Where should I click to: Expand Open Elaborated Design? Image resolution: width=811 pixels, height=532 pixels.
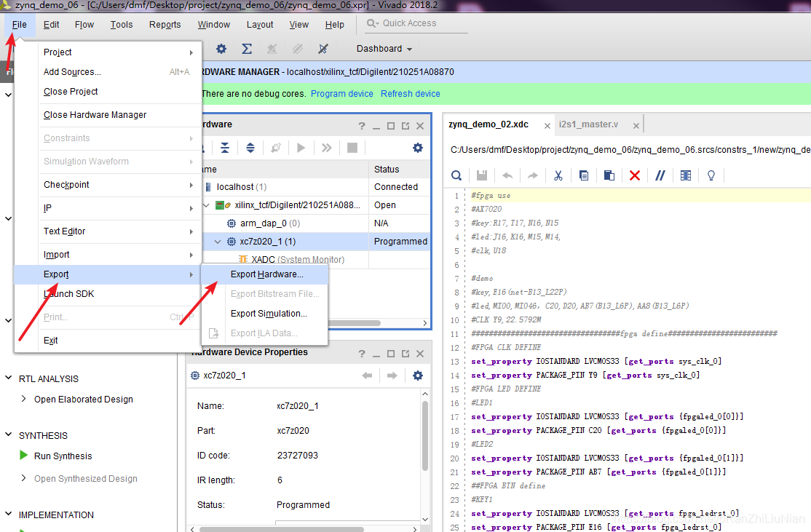(23, 399)
